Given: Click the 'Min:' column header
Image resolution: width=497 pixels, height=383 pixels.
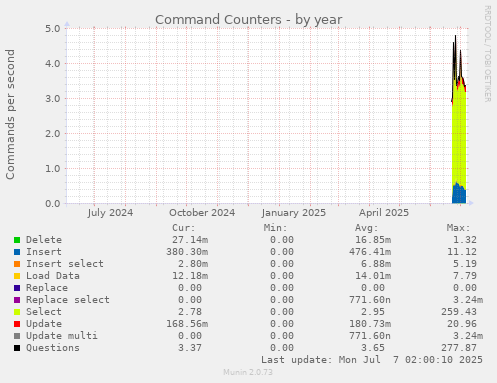Looking at the screenshot, I should click(275, 228).
